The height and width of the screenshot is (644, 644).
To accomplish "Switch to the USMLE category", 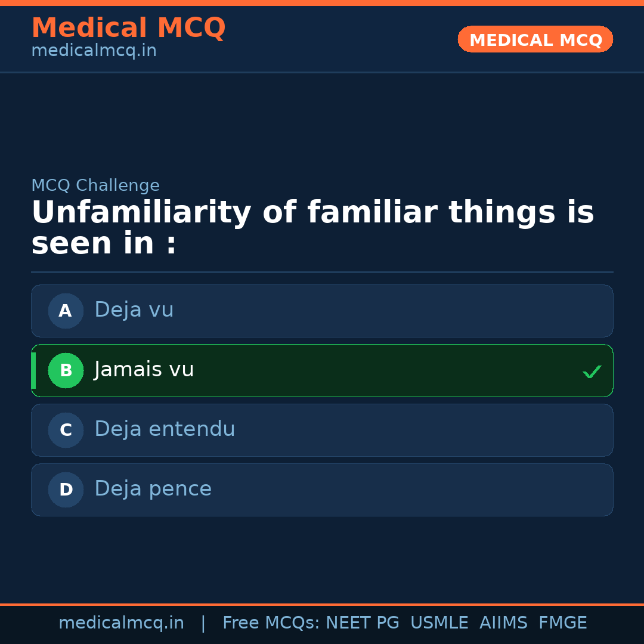I will [439, 623].
